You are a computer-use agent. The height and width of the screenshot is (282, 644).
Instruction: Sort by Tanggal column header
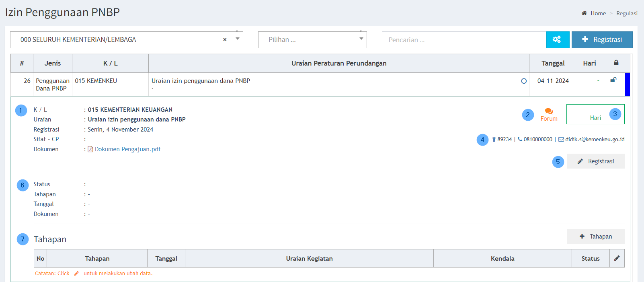coord(553,63)
